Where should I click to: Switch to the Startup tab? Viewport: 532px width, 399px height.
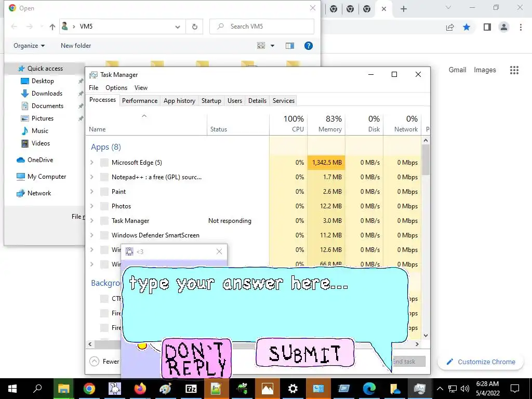[211, 101]
